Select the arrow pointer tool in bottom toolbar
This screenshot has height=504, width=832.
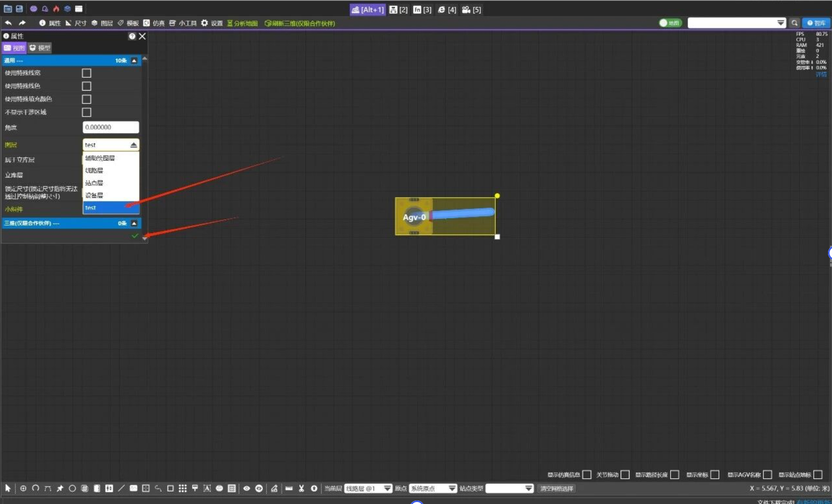pos(8,489)
